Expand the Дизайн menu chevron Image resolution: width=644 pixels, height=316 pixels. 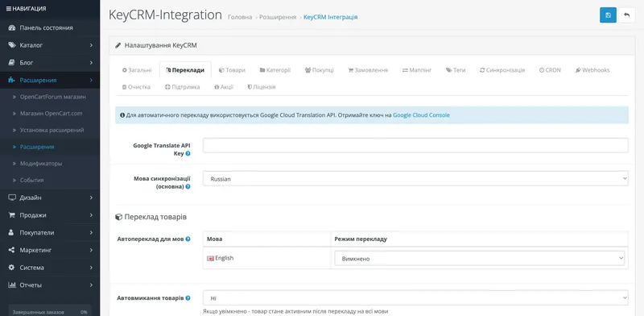click(x=91, y=197)
